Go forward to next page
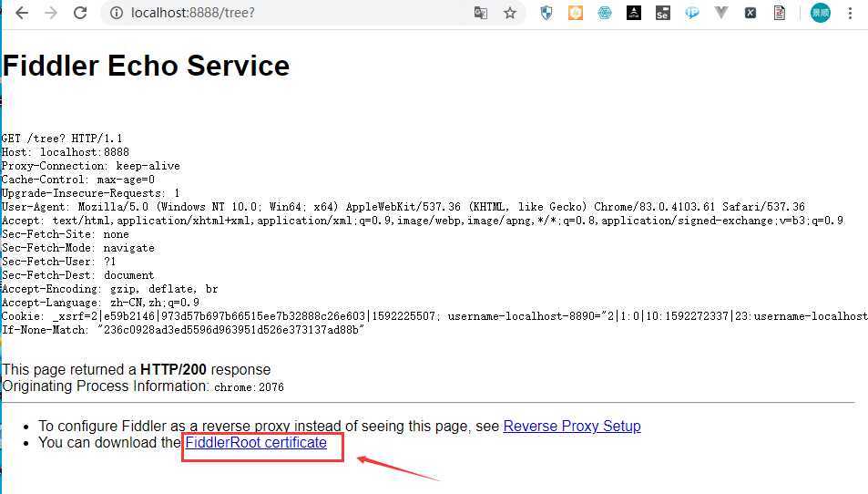Viewport: 868px width, 494px height. point(51,13)
